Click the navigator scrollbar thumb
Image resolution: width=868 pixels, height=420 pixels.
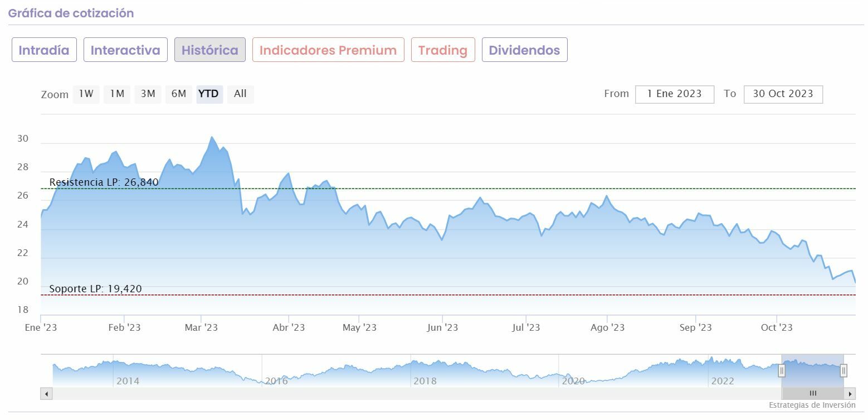(812, 394)
